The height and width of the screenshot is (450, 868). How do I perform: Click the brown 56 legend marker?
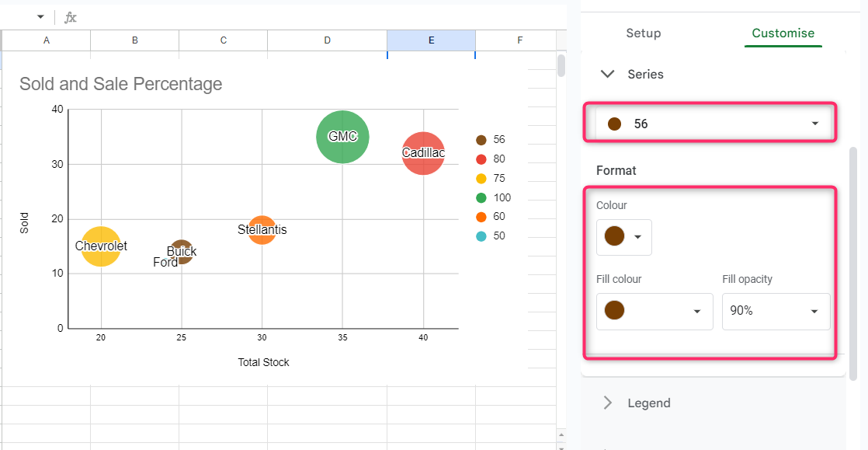[481, 140]
